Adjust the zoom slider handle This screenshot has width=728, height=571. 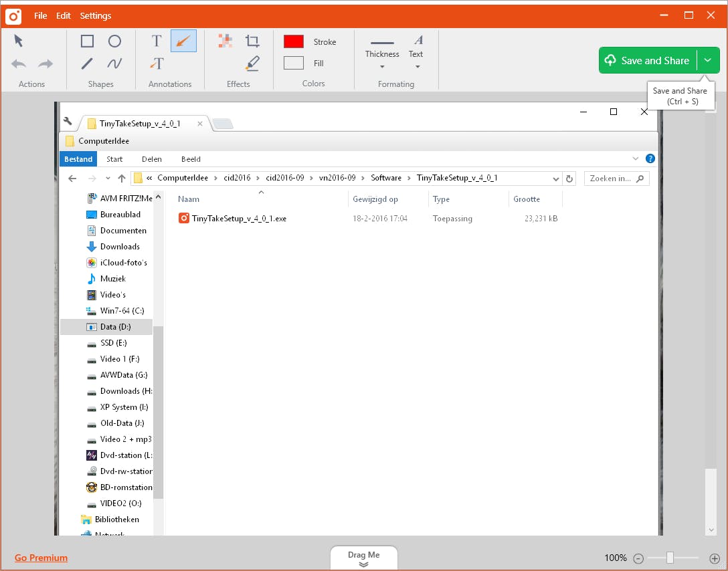[x=670, y=558]
